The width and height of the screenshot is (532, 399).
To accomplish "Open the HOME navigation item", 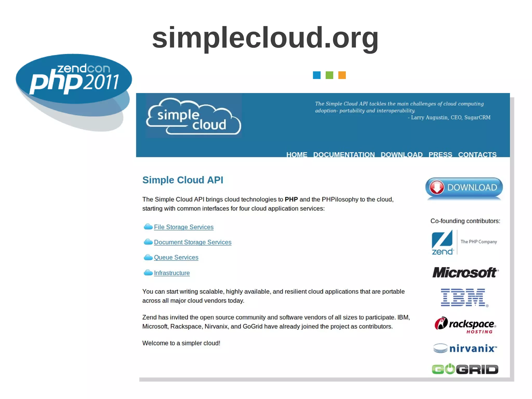I will click(297, 154).
